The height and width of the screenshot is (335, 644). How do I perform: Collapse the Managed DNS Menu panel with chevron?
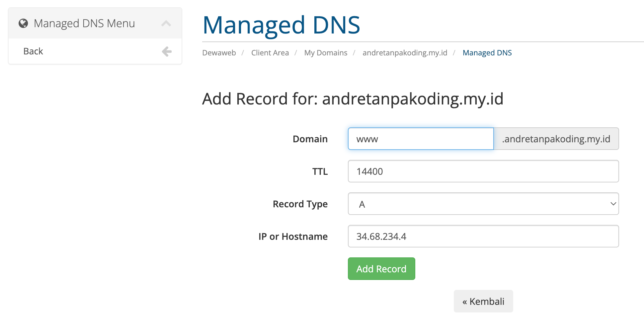pos(166,23)
